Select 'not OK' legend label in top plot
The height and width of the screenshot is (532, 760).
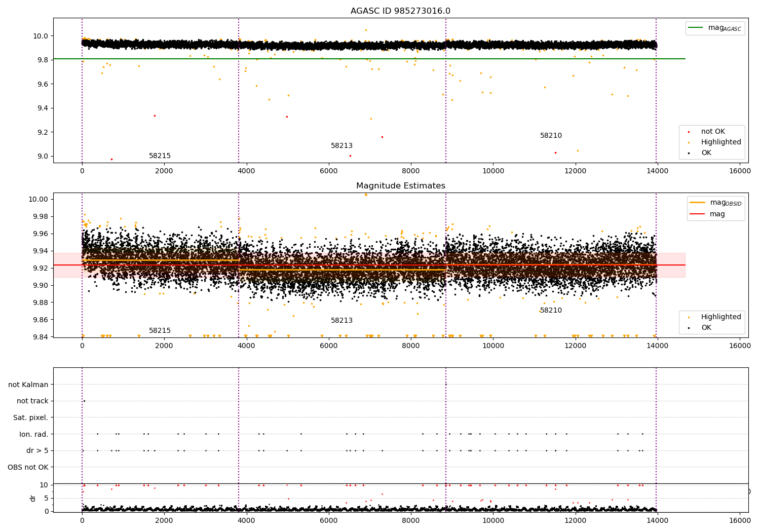pyautogui.click(x=713, y=132)
